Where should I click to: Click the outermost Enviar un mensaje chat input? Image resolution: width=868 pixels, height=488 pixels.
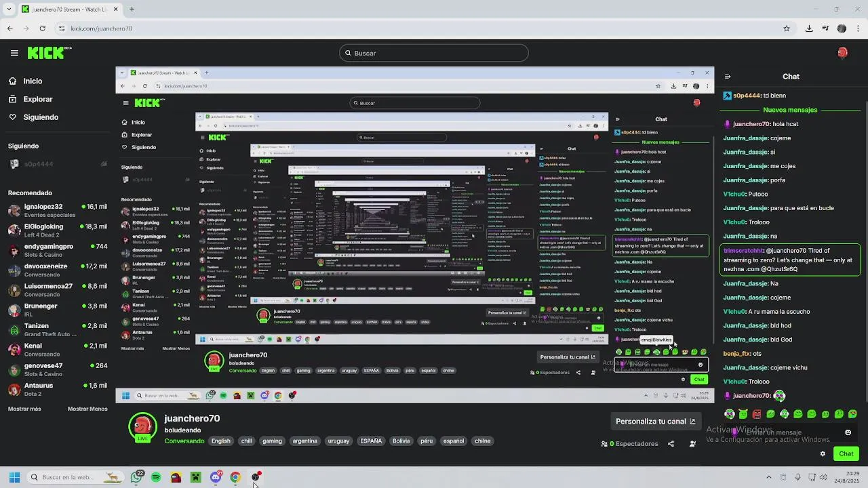pyautogui.click(x=790, y=432)
